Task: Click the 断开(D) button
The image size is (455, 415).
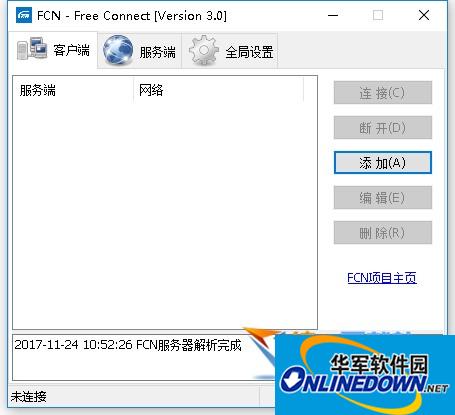Action: point(383,127)
